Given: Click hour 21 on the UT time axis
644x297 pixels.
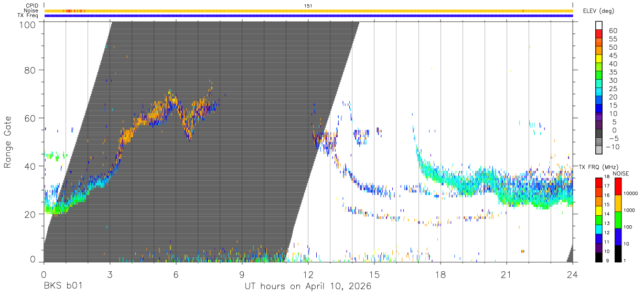Looking at the screenshot, I should [x=507, y=274].
